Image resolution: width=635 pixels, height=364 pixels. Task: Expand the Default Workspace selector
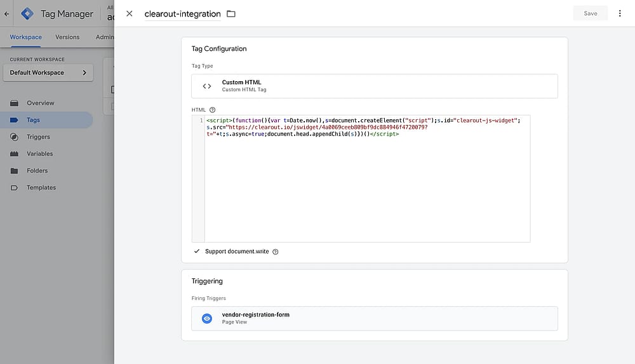click(48, 73)
